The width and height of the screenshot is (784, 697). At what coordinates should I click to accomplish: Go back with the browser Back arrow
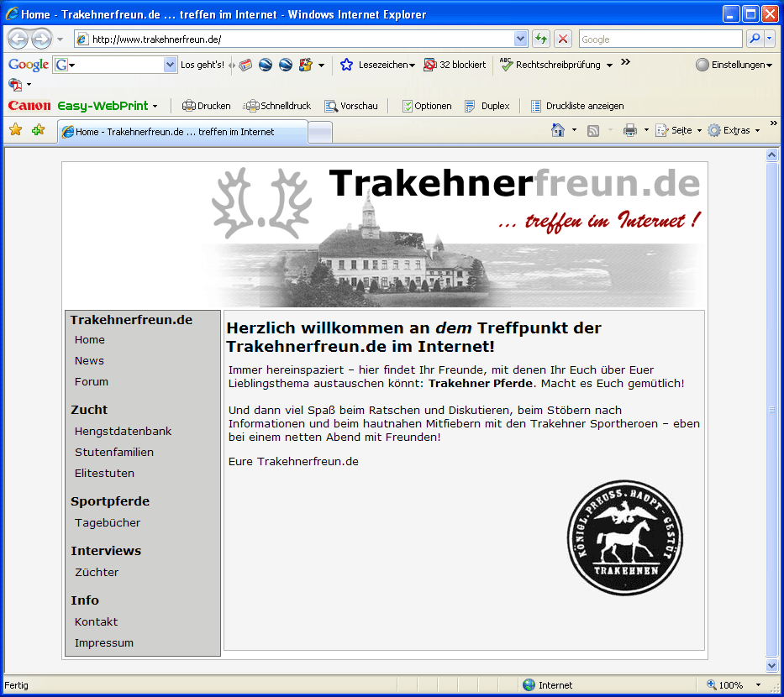click(x=18, y=39)
